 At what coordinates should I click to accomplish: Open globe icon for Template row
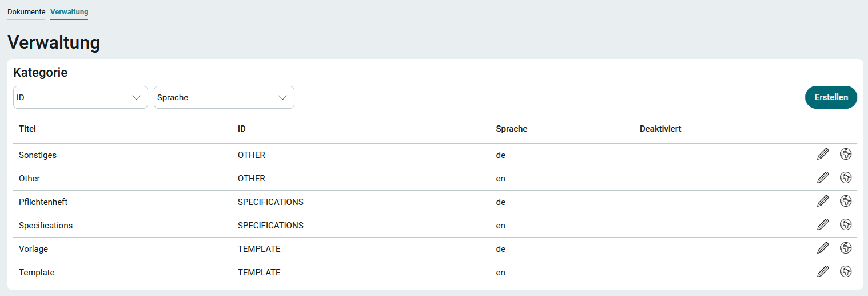[846, 271]
